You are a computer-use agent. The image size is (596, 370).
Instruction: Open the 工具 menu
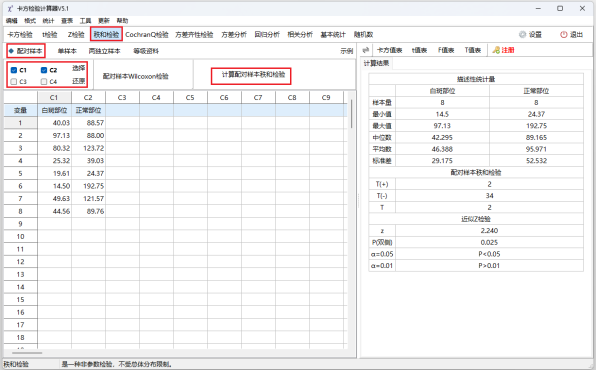85,21
